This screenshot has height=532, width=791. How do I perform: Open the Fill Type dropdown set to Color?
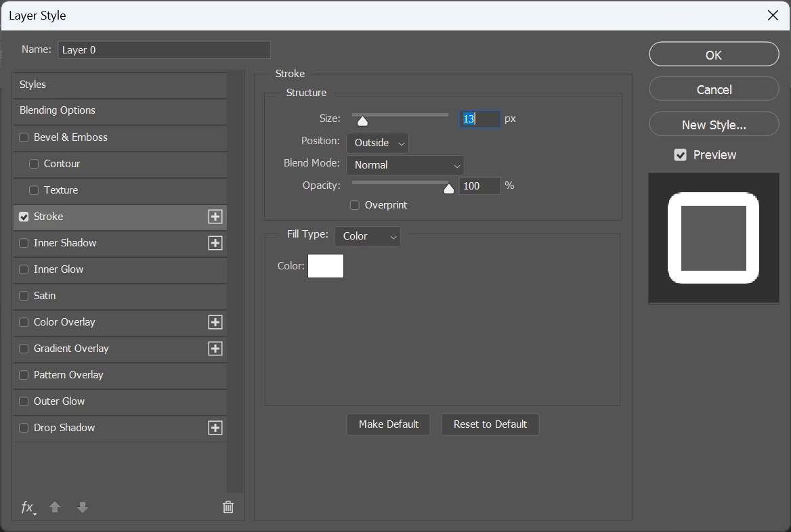point(367,236)
